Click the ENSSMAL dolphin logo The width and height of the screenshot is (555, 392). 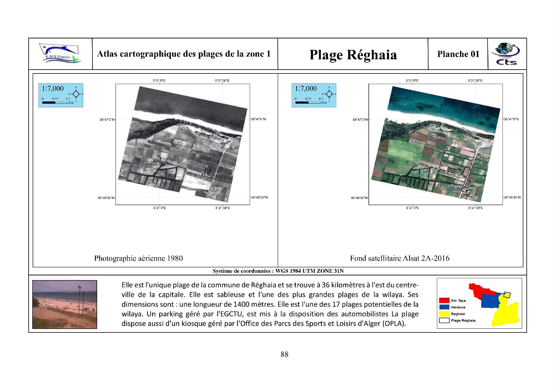(x=60, y=54)
